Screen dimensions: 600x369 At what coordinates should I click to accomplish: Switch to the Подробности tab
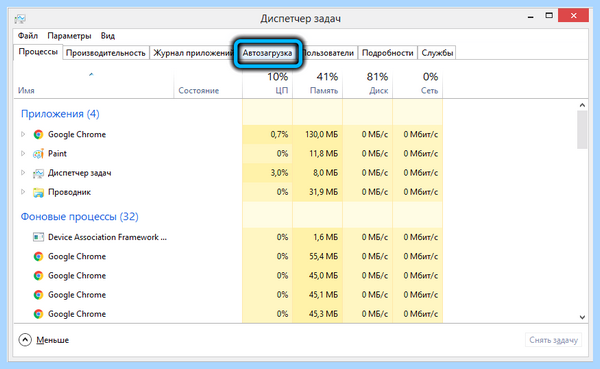pyautogui.click(x=388, y=53)
